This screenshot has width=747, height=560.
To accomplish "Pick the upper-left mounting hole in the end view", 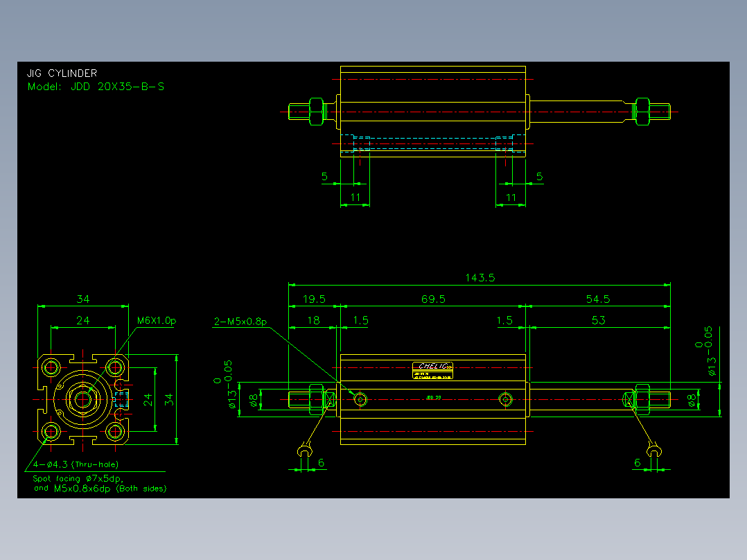I will coord(51,367).
